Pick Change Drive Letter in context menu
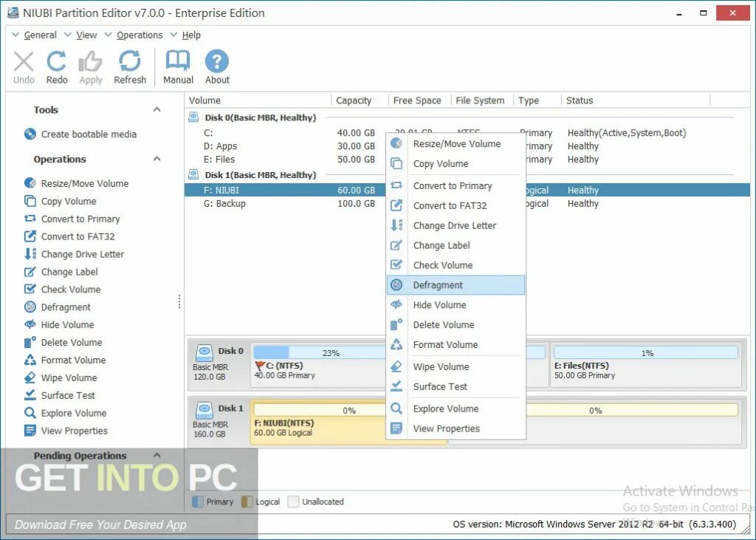This screenshot has height=540, width=756. [456, 225]
